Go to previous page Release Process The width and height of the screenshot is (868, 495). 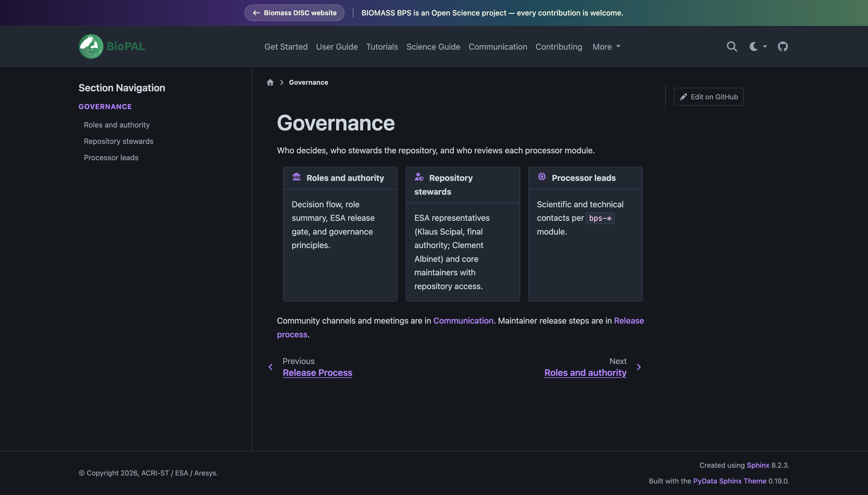(x=317, y=373)
